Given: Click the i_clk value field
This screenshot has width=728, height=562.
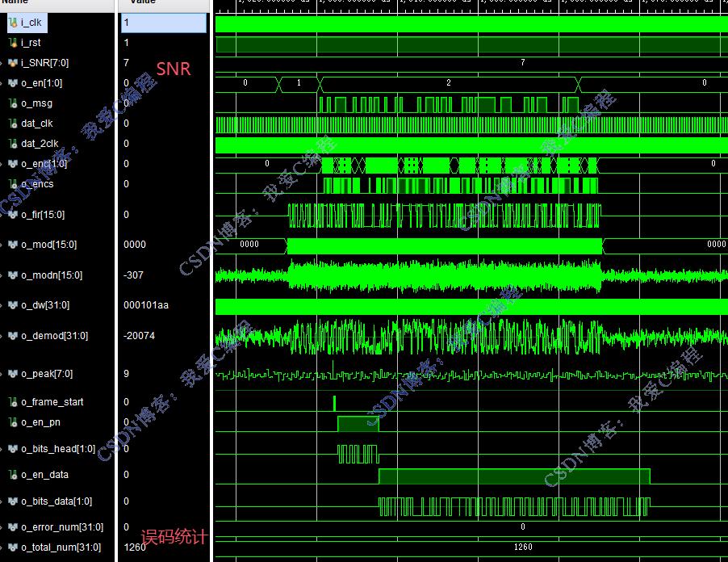Looking at the screenshot, I should coord(164,23).
